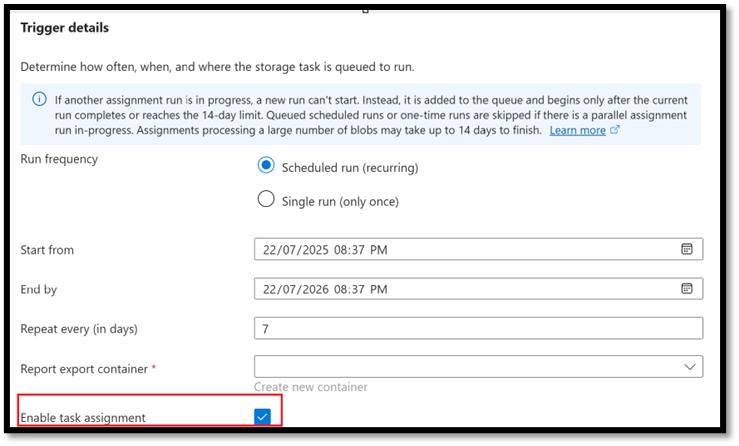Screen dimensions: 739x446
Task: Click the Enable task assignment label
Action: pos(83,418)
